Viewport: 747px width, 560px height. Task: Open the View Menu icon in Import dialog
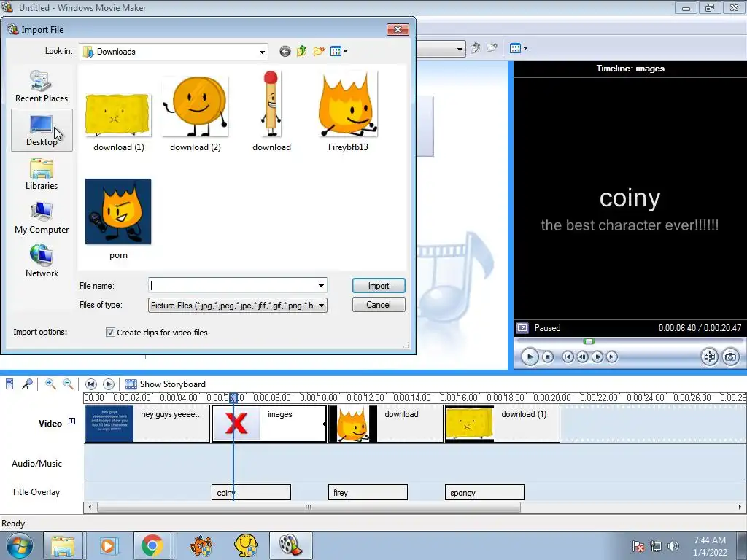click(338, 52)
